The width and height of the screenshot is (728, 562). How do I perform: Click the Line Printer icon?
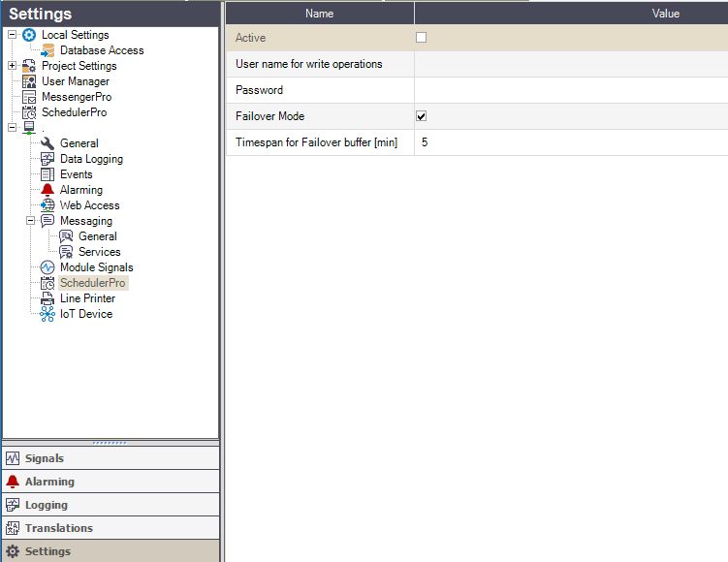point(47,298)
